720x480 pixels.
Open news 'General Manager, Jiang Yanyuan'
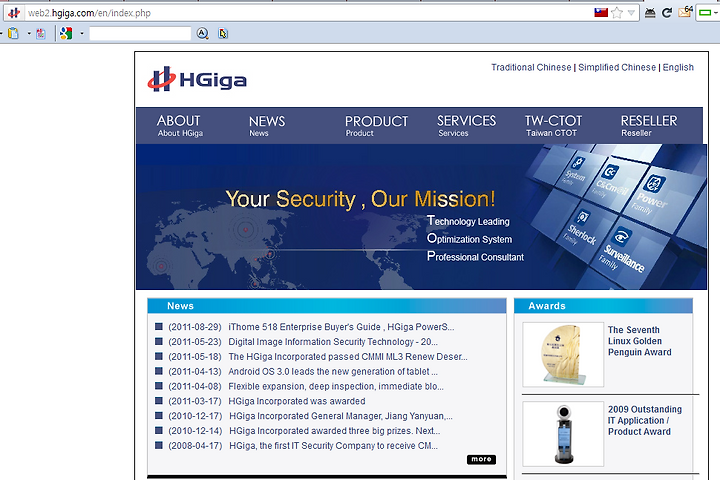[x=341, y=416]
